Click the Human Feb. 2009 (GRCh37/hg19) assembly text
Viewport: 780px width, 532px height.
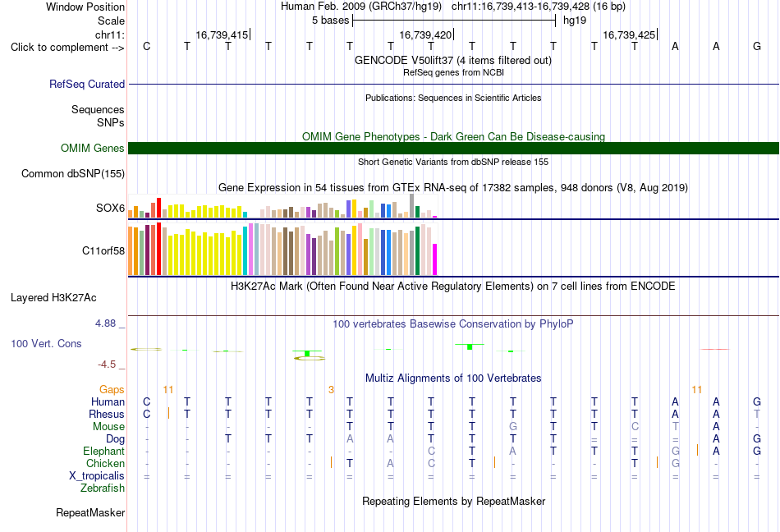[x=361, y=7]
